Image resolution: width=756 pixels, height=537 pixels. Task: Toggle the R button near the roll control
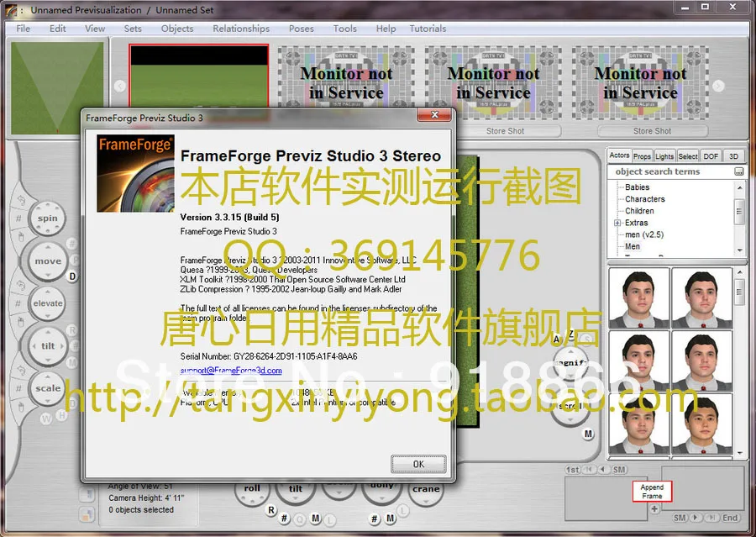click(x=270, y=509)
